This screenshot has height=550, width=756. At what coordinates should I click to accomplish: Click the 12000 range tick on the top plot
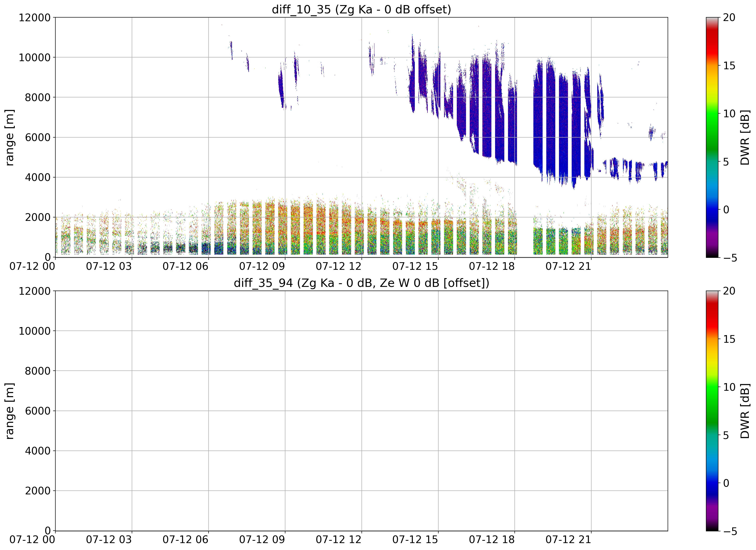[35, 17]
